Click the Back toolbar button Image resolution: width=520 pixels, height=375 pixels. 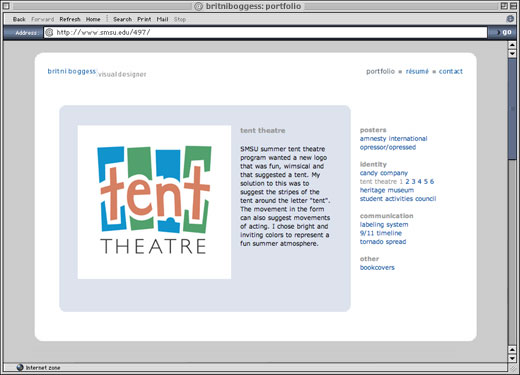(19, 19)
